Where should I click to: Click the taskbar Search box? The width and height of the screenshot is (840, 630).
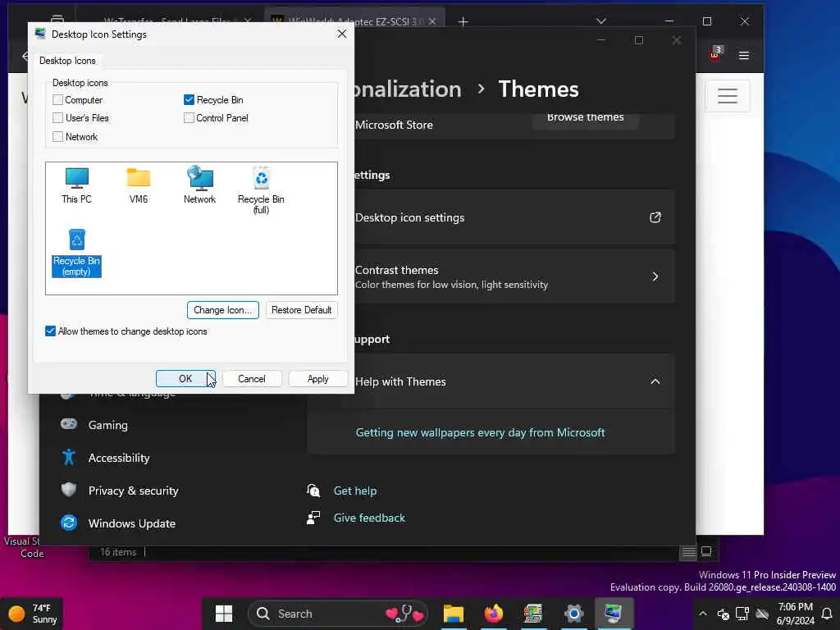[338, 614]
